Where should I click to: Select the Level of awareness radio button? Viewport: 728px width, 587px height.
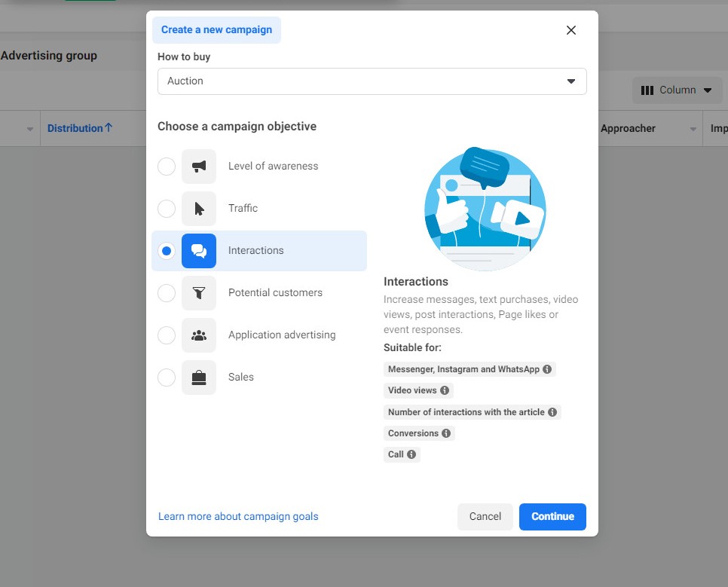pos(167,167)
